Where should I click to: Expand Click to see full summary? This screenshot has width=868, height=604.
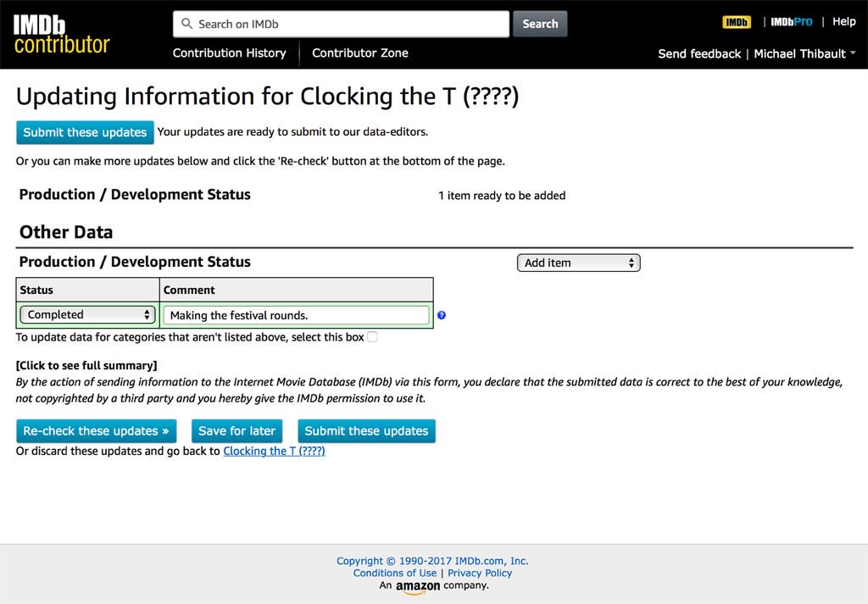point(86,365)
